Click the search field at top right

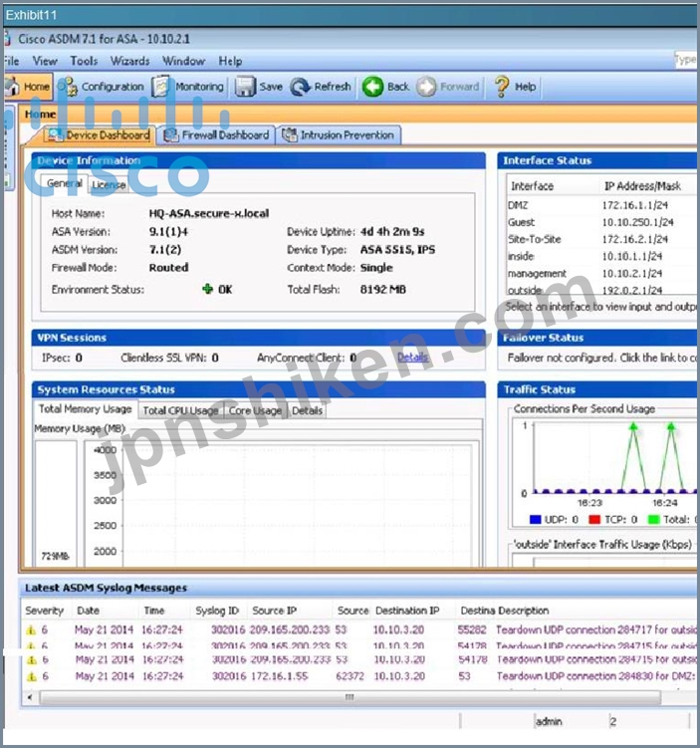tap(685, 60)
